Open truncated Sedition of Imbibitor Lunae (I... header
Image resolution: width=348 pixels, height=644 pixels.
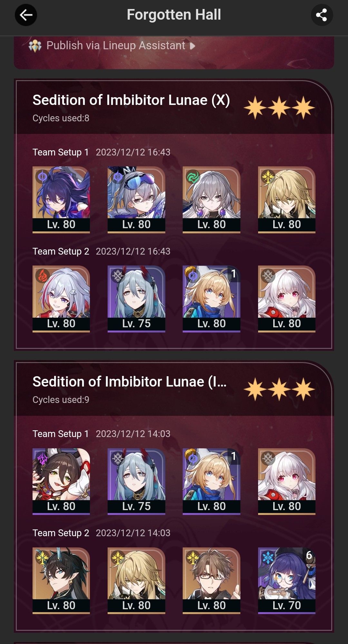pos(130,382)
